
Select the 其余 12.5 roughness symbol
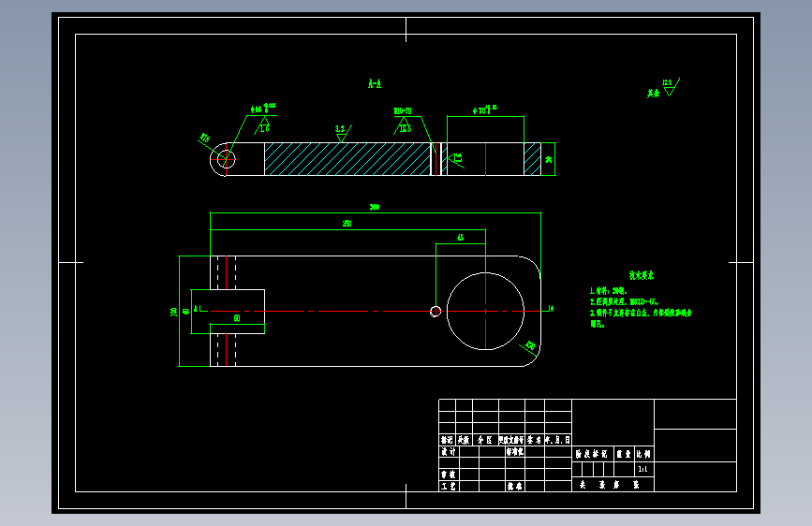pos(663,88)
